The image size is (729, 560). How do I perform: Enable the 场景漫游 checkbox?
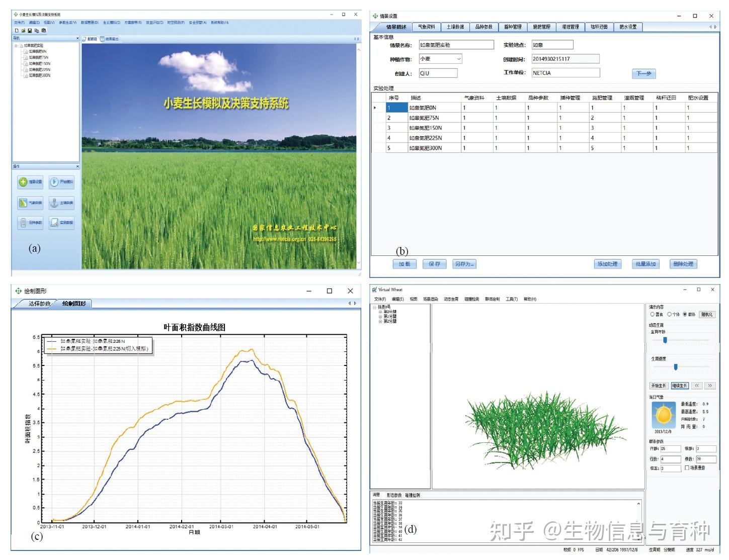[x=687, y=468]
